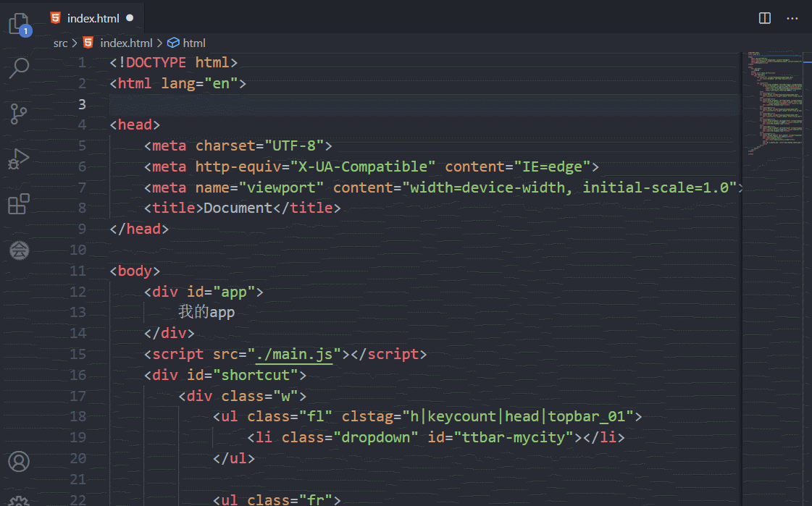This screenshot has width=812, height=506.
Task: Open the More Actions ellipsis menu
Action: 792,18
